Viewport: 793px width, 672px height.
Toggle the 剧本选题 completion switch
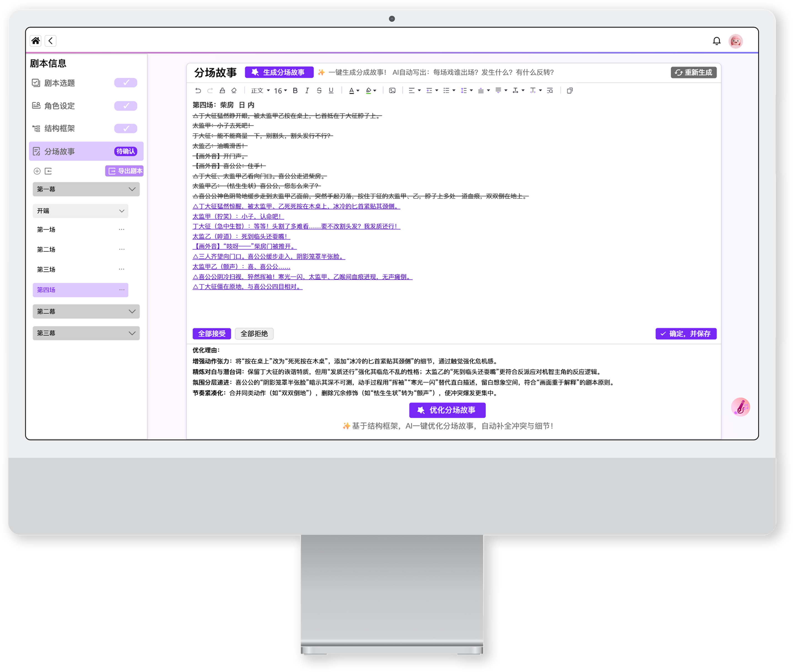[x=126, y=83]
